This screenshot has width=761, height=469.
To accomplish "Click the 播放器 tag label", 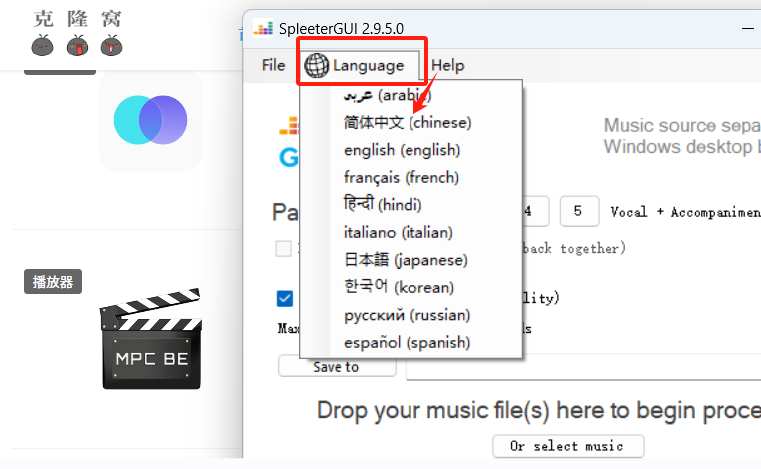I will click(53, 282).
